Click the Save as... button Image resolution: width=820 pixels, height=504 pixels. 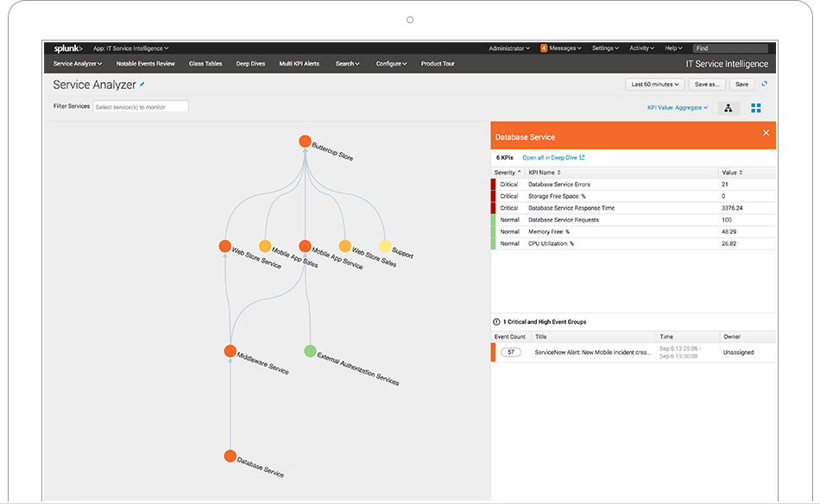pyautogui.click(x=707, y=85)
